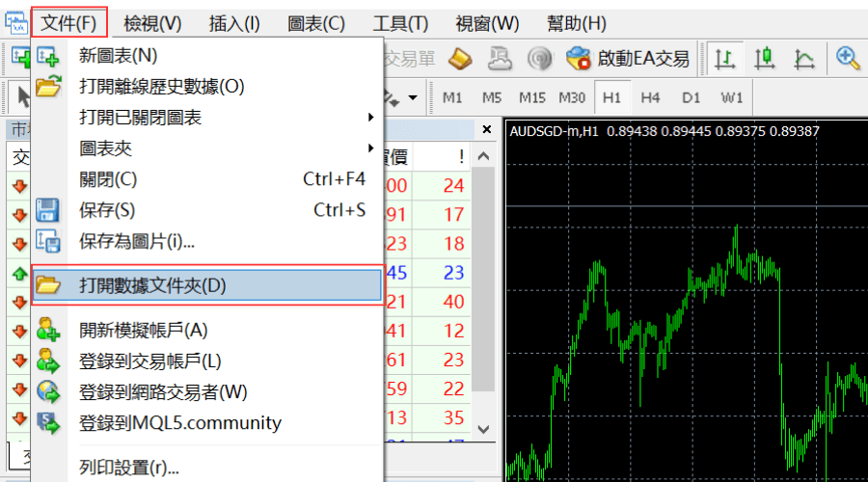Viewport: 868px width, 482px height.
Task: Open the 文件(F) menu
Action: (68, 23)
